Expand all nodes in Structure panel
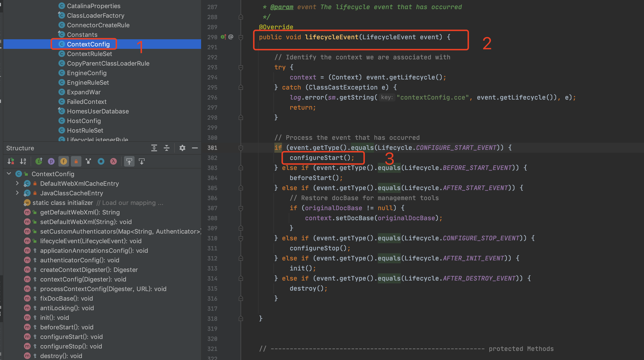The image size is (644, 360). pyautogui.click(x=154, y=148)
